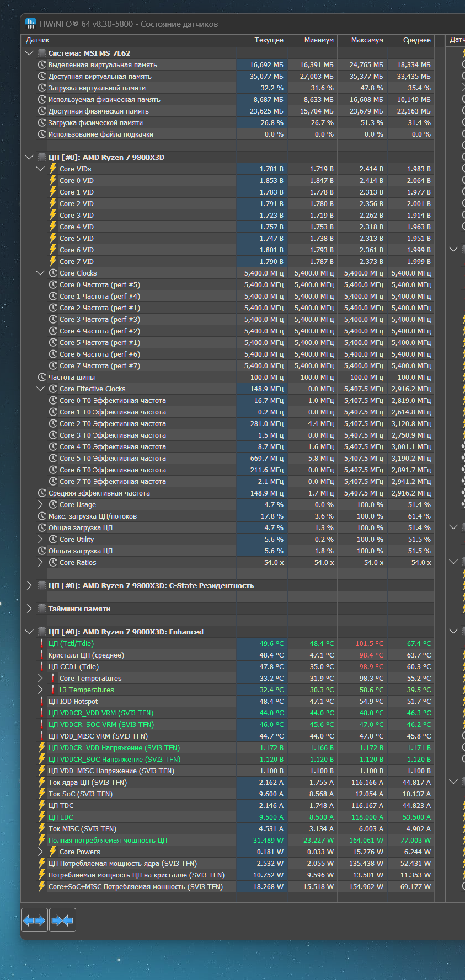Click the clock icon beside Использование файла подкачки
Image resolution: width=465 pixels, height=980 pixels.
(x=42, y=134)
